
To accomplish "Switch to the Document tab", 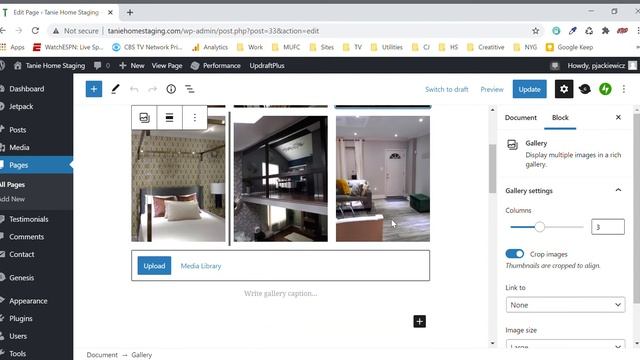I will tap(520, 118).
